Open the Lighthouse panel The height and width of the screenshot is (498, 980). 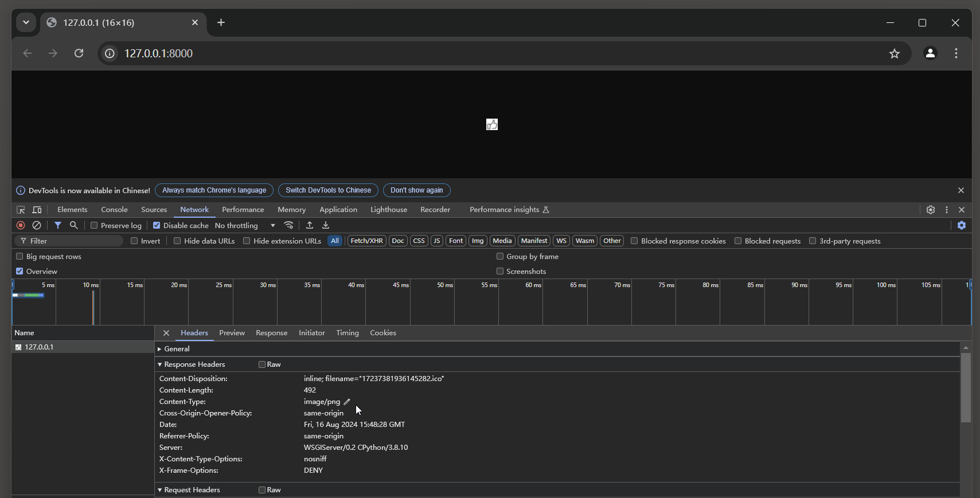tap(389, 210)
